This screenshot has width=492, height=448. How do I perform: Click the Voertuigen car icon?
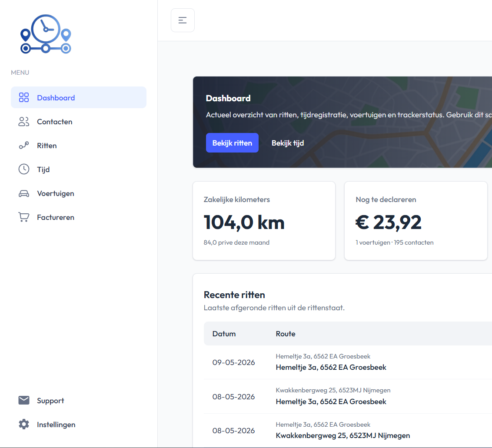point(24,193)
